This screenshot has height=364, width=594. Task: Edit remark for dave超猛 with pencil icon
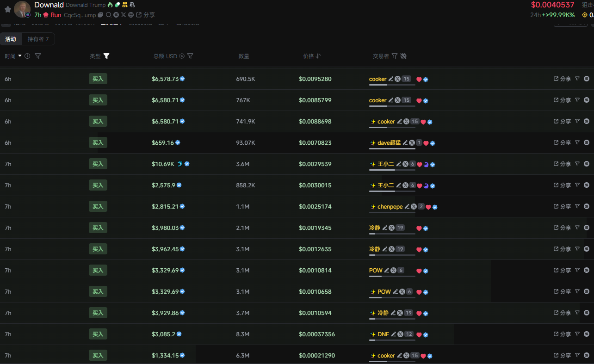coord(405,143)
